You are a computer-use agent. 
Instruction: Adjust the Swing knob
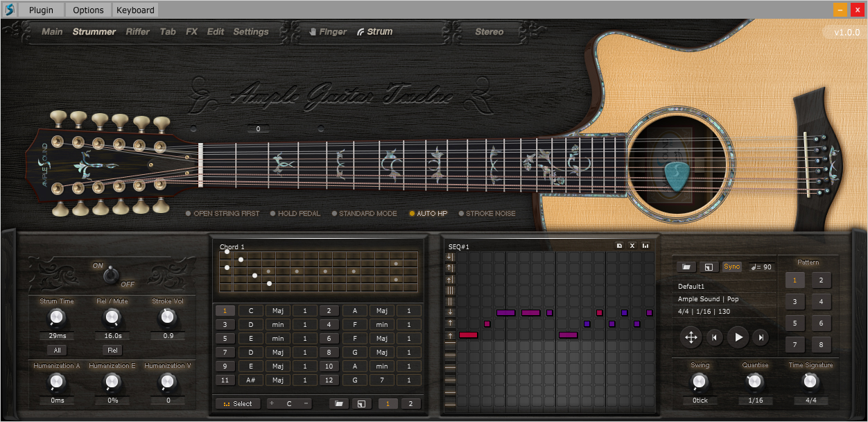coord(699,382)
